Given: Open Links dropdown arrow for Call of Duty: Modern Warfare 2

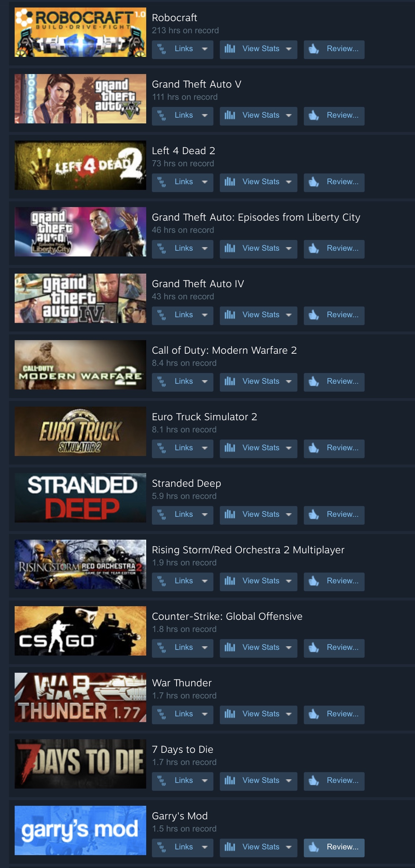Looking at the screenshot, I should [x=205, y=382].
